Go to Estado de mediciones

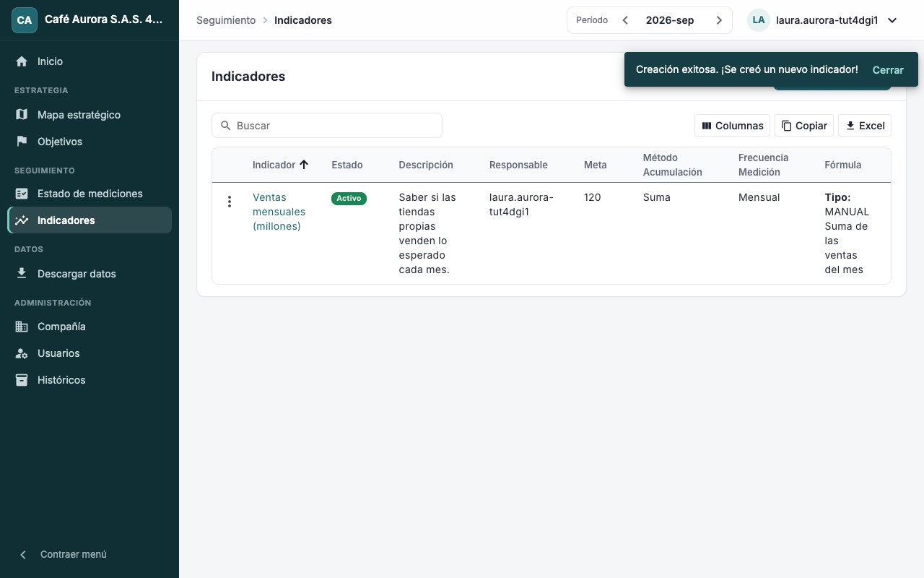click(x=90, y=194)
